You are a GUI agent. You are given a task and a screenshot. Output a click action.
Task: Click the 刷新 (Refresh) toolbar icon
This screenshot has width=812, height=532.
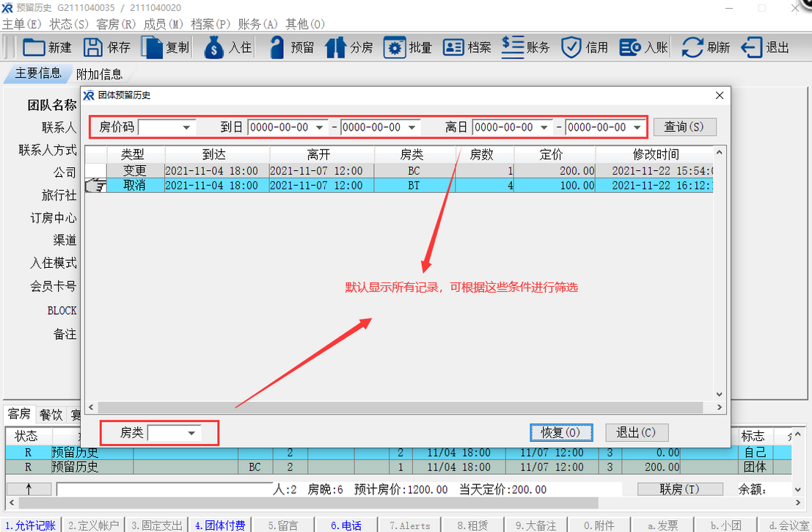point(692,48)
